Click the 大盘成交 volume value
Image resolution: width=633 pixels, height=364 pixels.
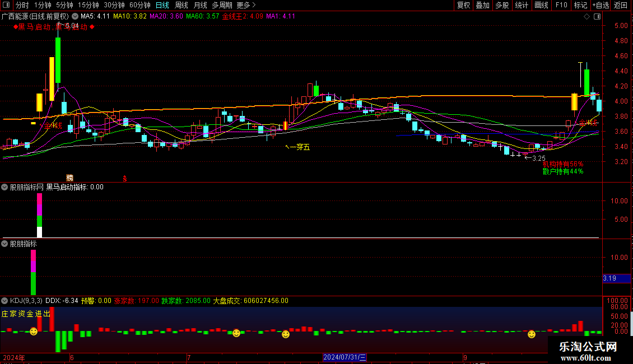pos(251,301)
